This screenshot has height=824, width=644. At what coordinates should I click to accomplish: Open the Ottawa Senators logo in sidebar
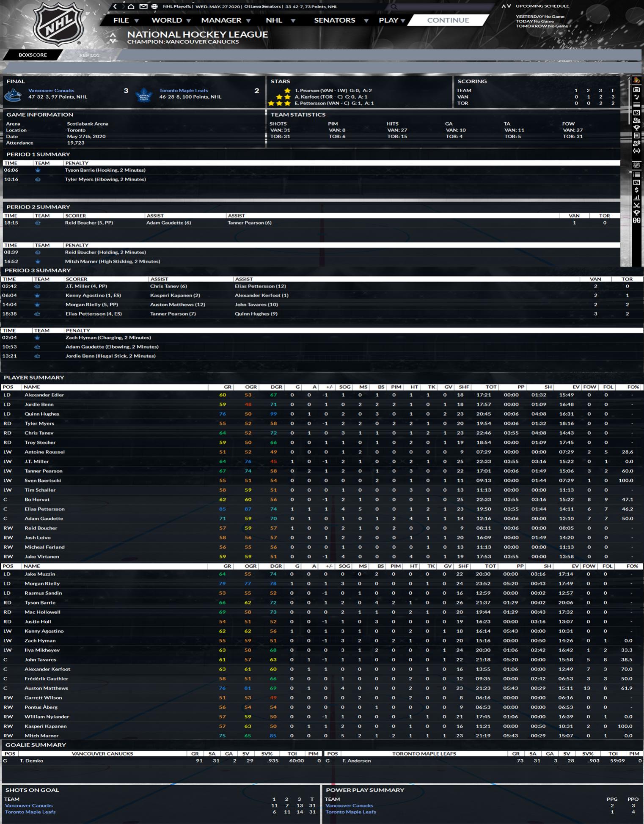click(x=636, y=80)
